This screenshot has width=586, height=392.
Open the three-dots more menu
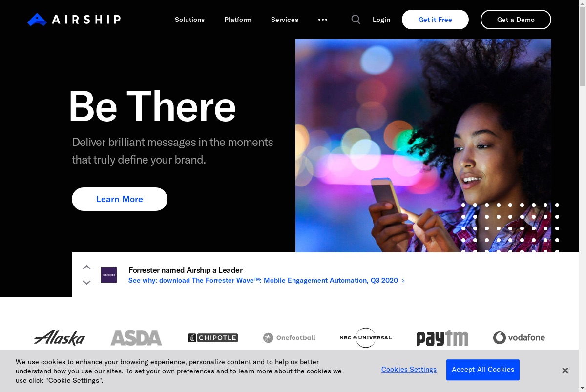click(x=323, y=20)
